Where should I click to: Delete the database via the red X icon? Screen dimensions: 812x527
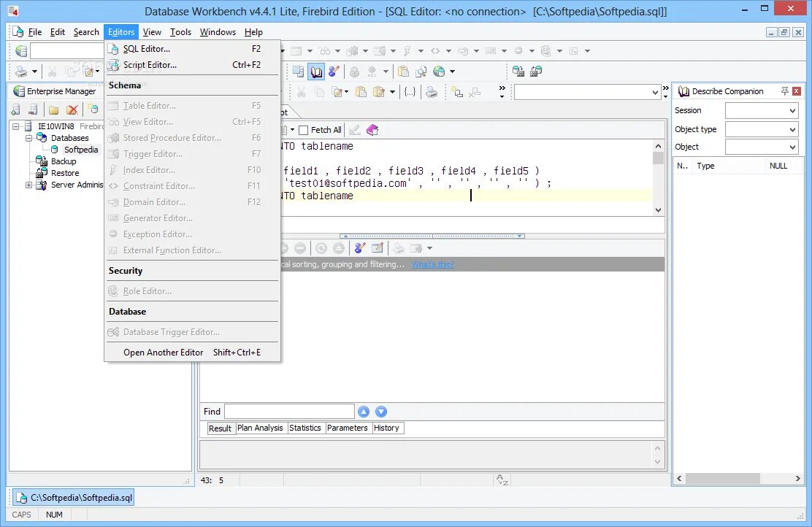pyautogui.click(x=72, y=109)
